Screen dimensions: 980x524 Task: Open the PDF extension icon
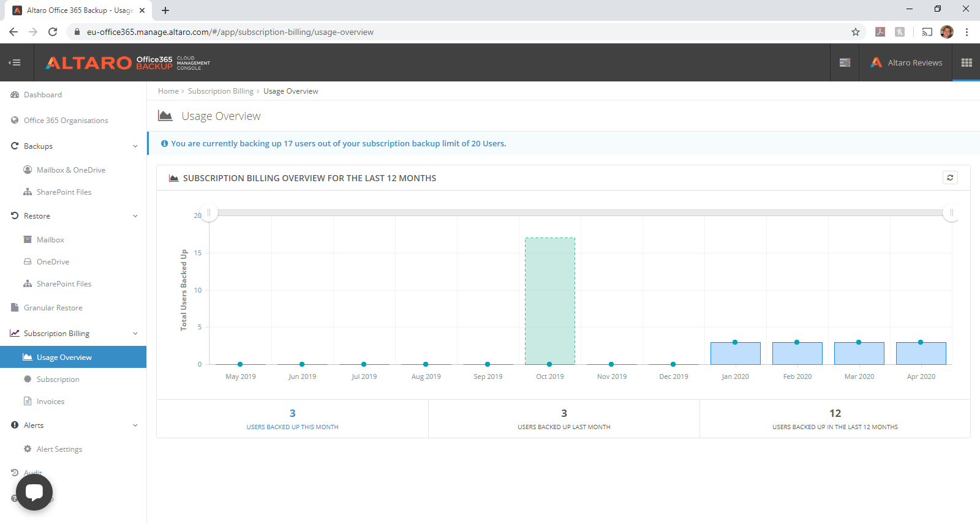pos(880,32)
